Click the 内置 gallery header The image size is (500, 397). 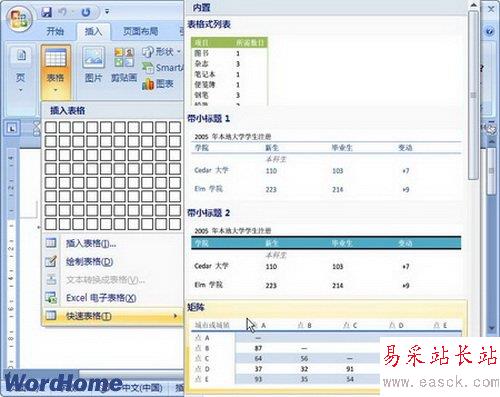[x=201, y=7]
